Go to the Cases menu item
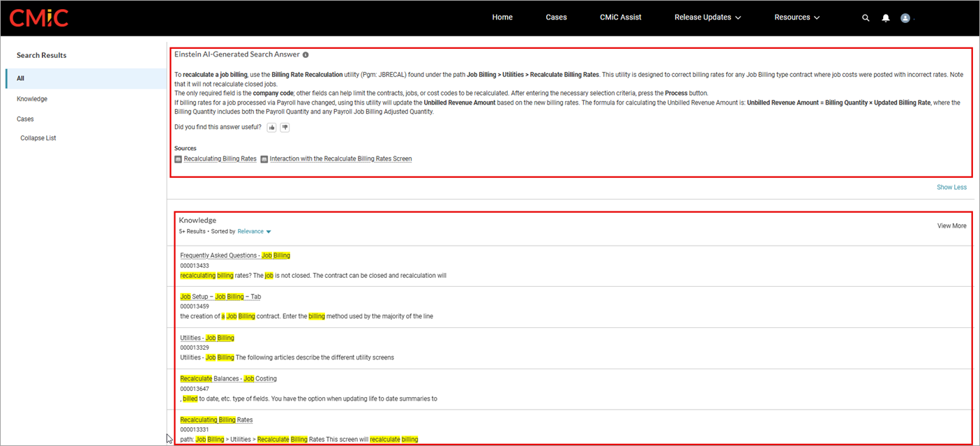The image size is (980, 446). click(x=556, y=17)
